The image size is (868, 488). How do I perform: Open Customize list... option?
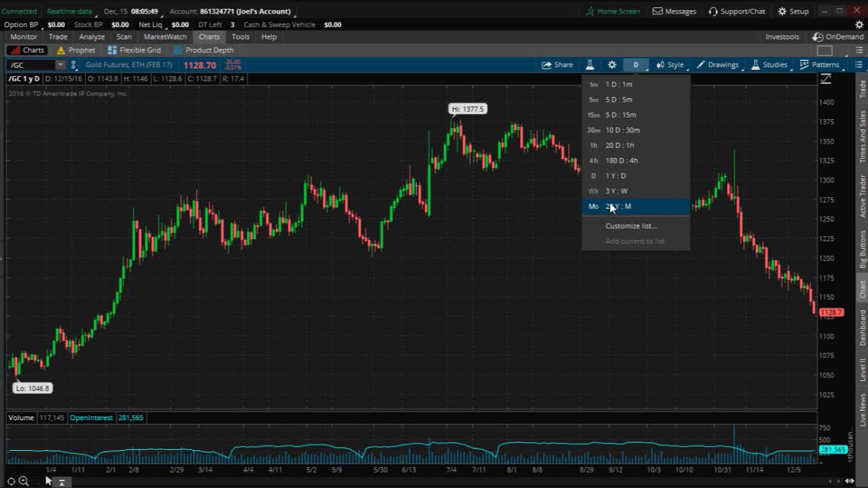pos(631,226)
